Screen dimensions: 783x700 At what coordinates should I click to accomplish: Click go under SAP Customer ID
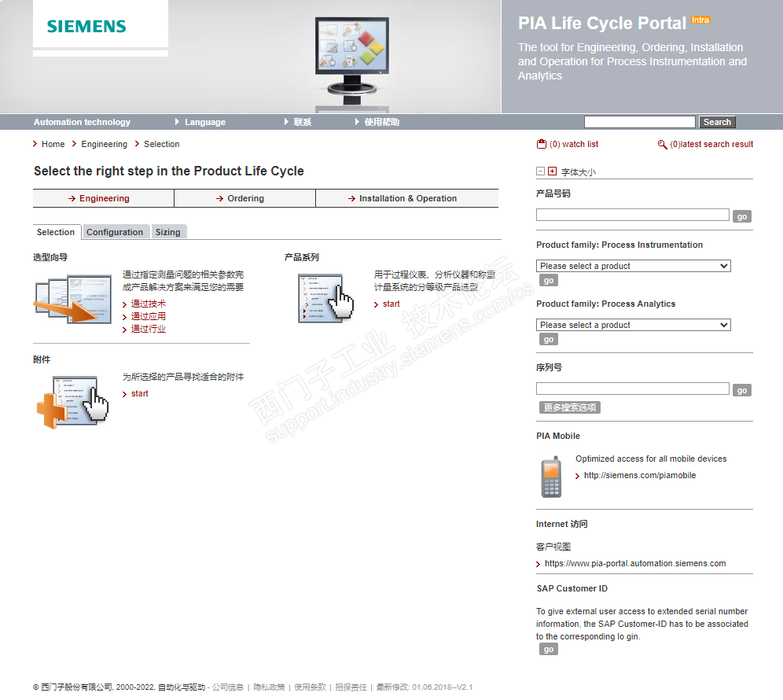[548, 649]
